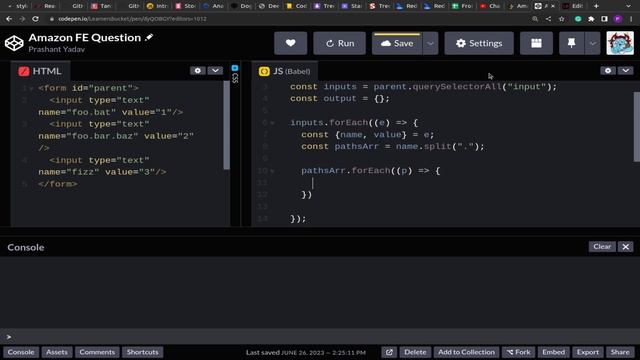The width and height of the screenshot is (640, 360).
Task: Open Assets panel from footer
Action: pos(57,352)
